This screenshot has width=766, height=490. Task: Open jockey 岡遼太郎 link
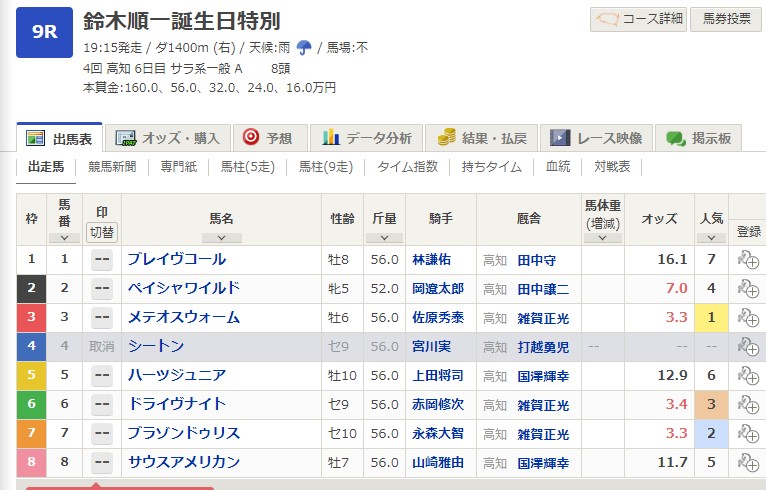438,289
